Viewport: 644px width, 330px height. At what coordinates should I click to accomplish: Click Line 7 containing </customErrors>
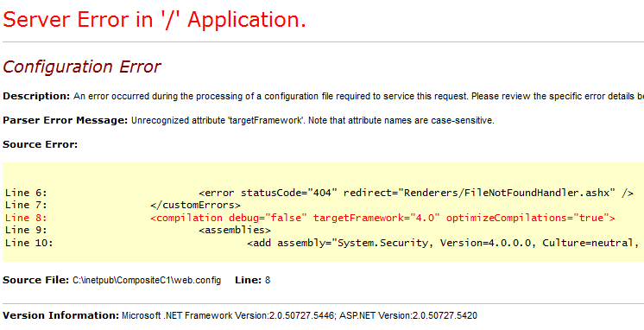click(x=123, y=205)
